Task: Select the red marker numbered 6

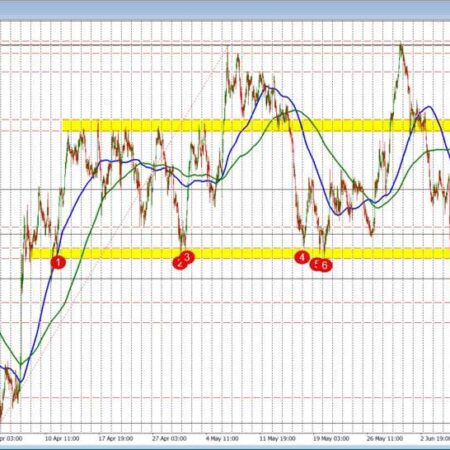Action: point(325,265)
